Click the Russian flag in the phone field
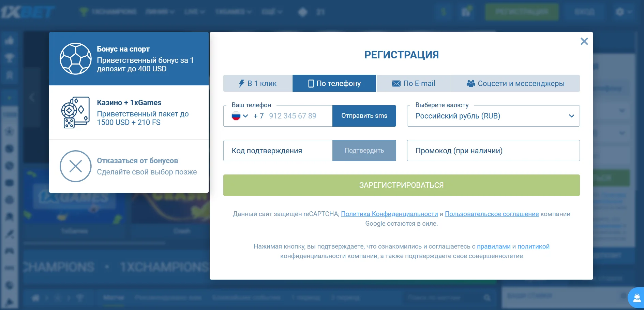Screen dimensions: 644x310 236,116
